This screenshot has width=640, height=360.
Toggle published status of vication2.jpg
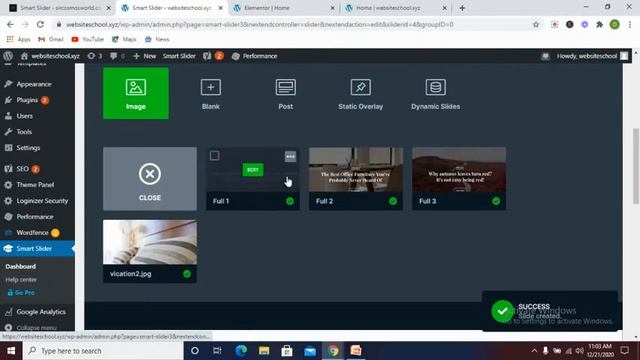click(x=187, y=274)
